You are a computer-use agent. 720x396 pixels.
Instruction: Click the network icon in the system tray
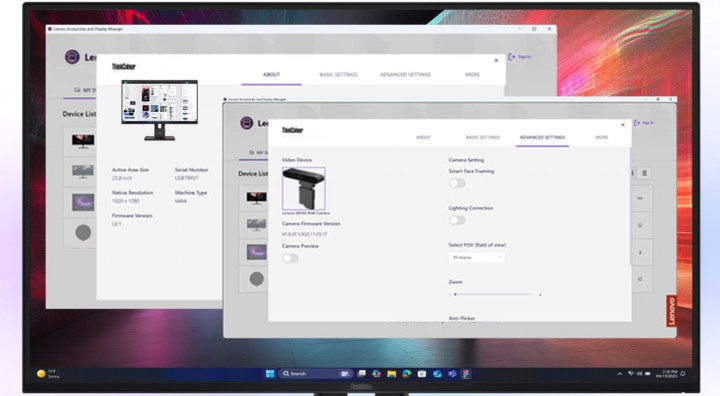(x=631, y=373)
